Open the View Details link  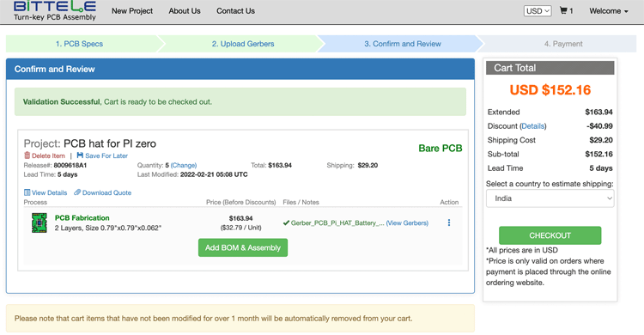(x=49, y=192)
